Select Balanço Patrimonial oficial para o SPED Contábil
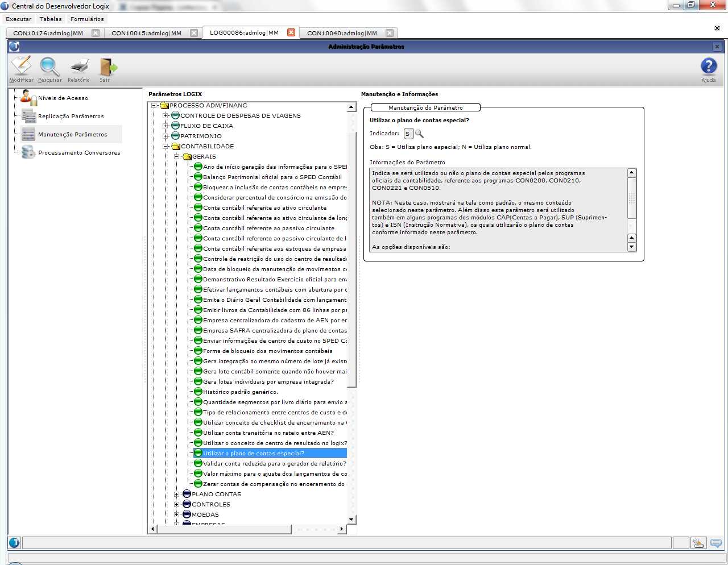The width and height of the screenshot is (728, 565). 272,177
